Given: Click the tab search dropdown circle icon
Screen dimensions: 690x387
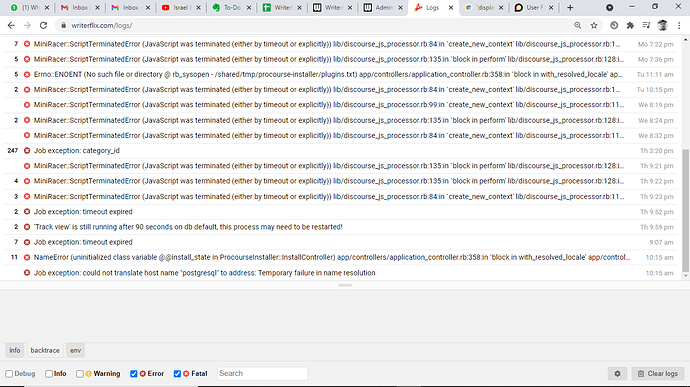Looking at the screenshot, I should (609, 7).
